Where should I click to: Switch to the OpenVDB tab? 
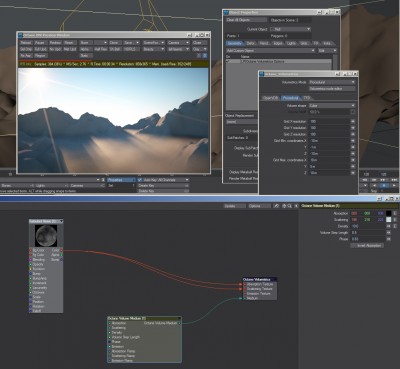pyautogui.click(x=271, y=98)
